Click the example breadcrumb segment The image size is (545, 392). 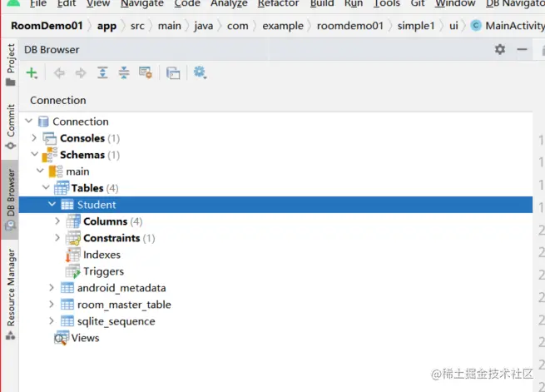click(283, 26)
